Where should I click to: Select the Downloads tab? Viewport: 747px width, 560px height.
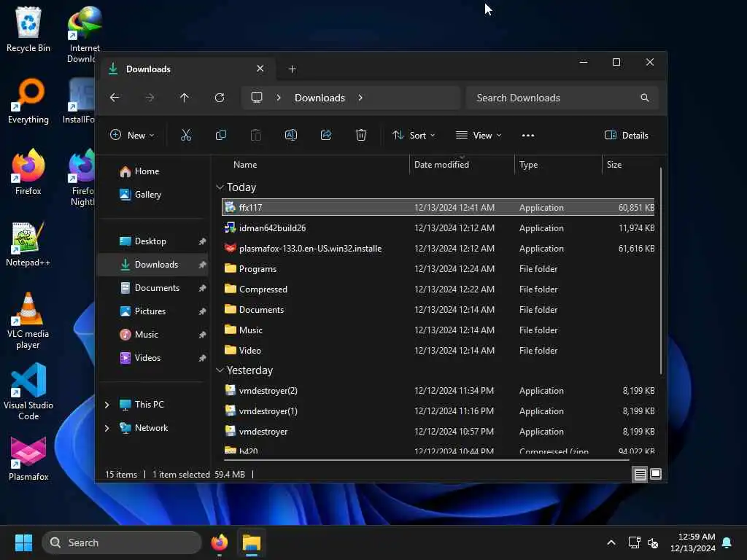(189, 69)
